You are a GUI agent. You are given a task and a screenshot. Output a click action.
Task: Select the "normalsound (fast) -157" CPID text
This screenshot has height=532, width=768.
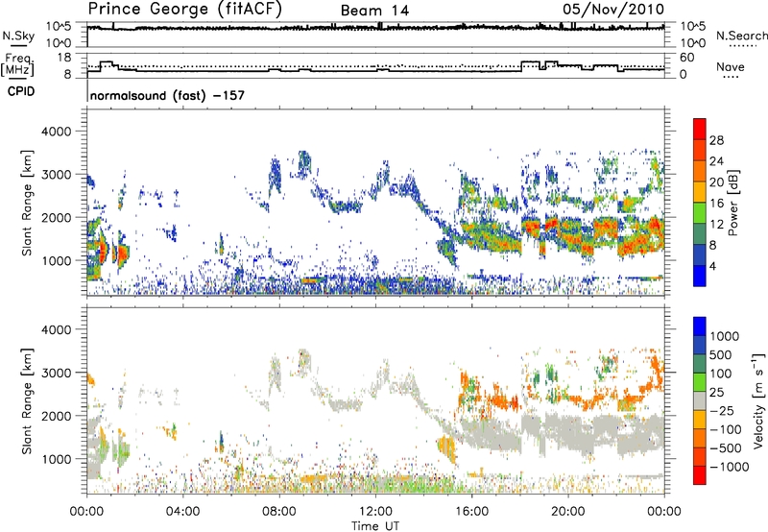point(167,96)
